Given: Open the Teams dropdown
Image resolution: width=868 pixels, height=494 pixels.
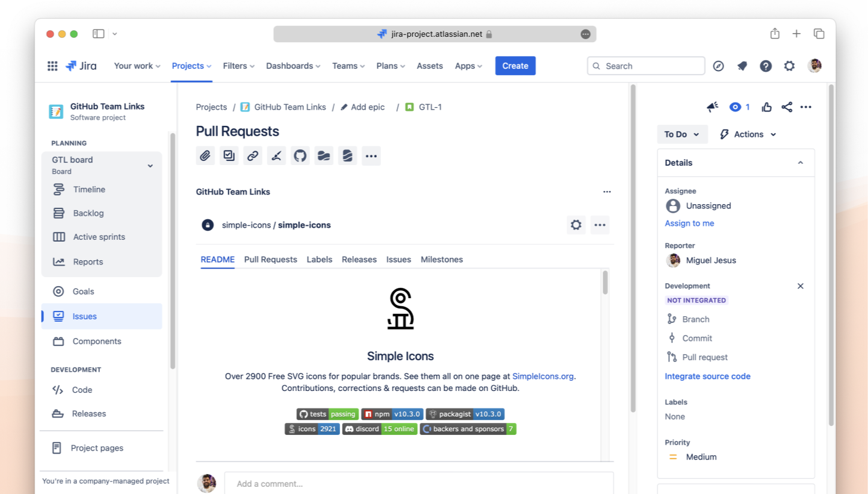Looking at the screenshot, I should point(349,66).
